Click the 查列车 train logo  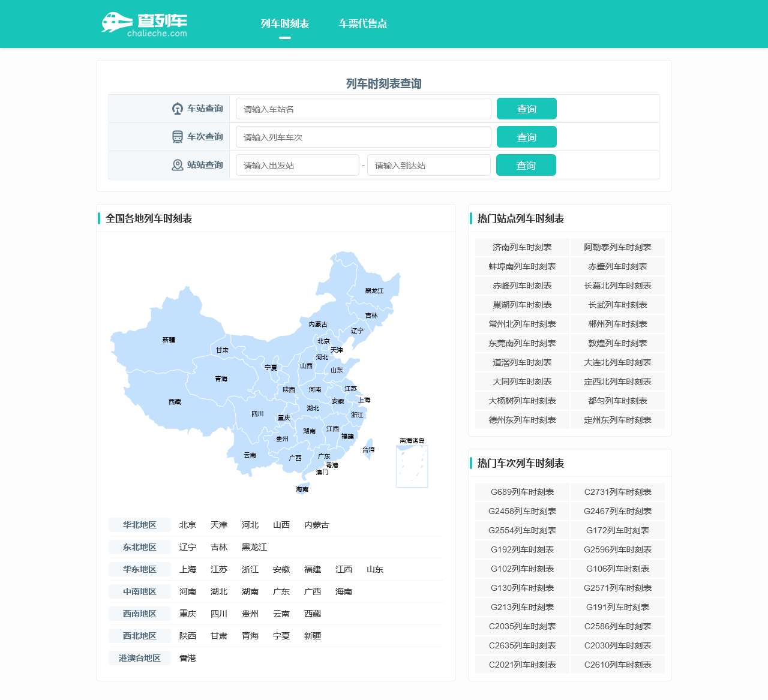pos(144,24)
